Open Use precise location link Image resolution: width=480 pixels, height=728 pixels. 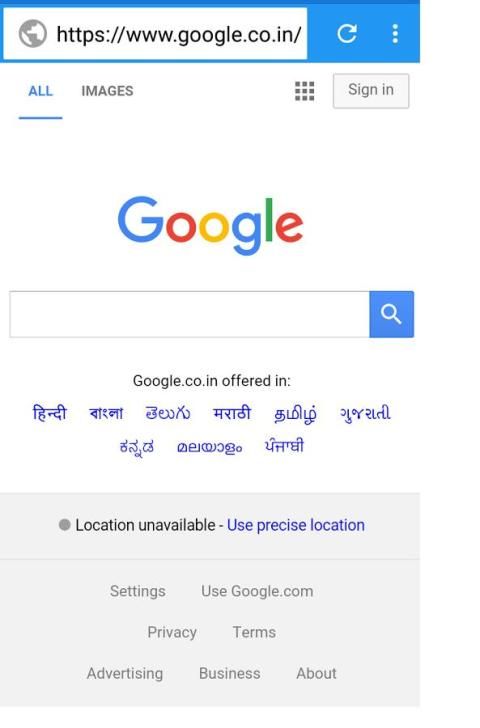click(x=296, y=525)
